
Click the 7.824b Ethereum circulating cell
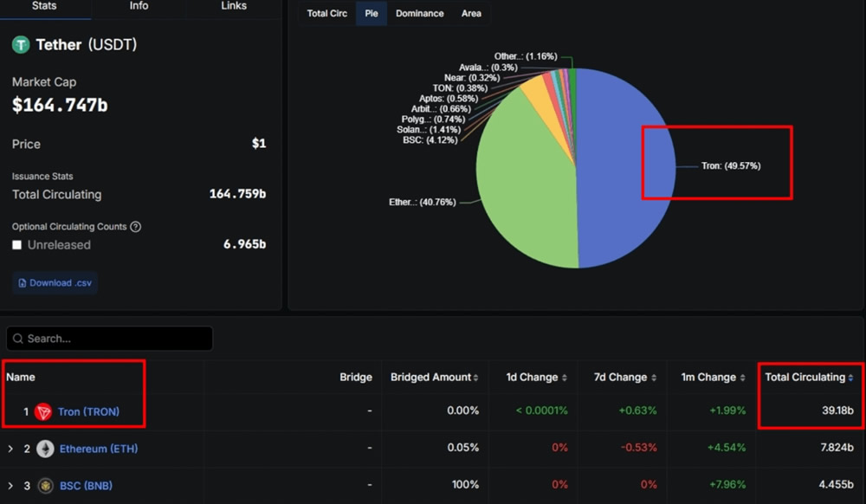click(x=837, y=448)
